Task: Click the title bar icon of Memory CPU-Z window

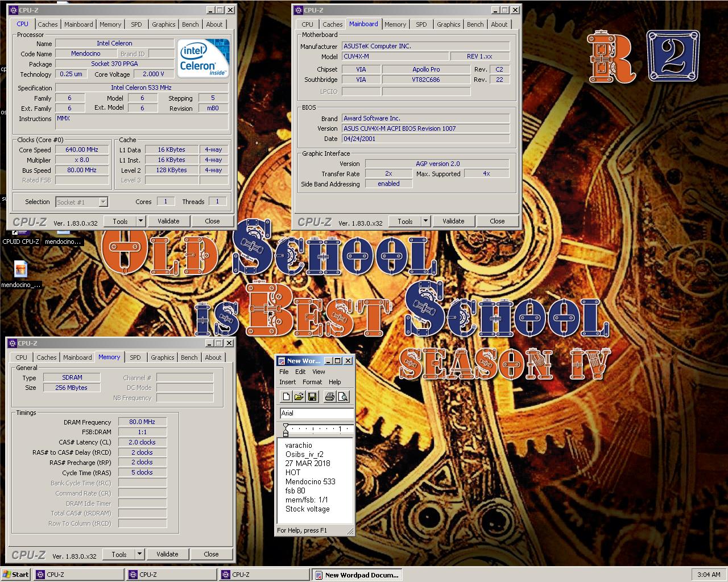Action: coord(13,343)
